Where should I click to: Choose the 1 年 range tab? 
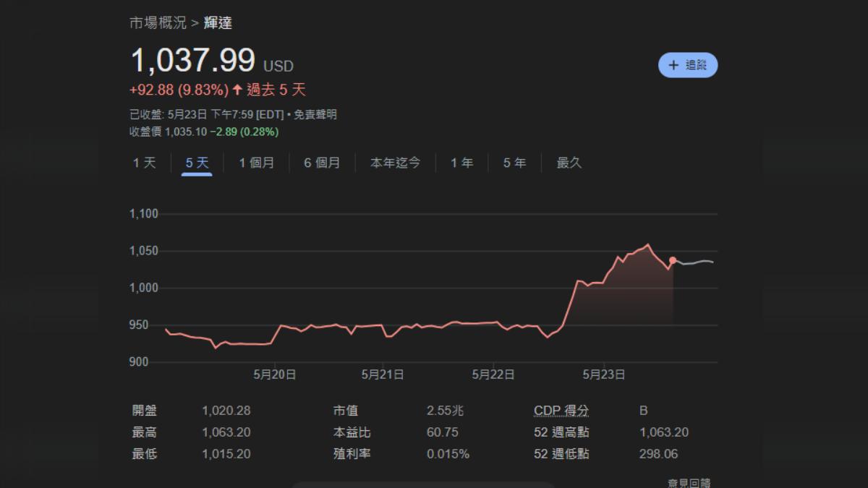461,163
